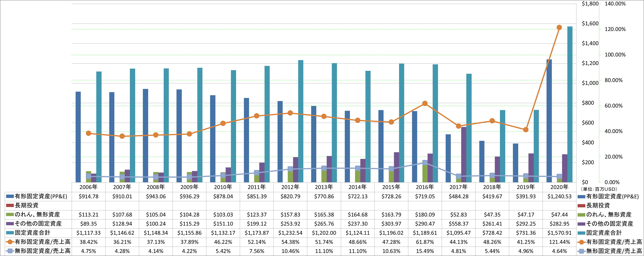Click the orange line marker in left legend
Screen dimensions: 644x256
10,242
